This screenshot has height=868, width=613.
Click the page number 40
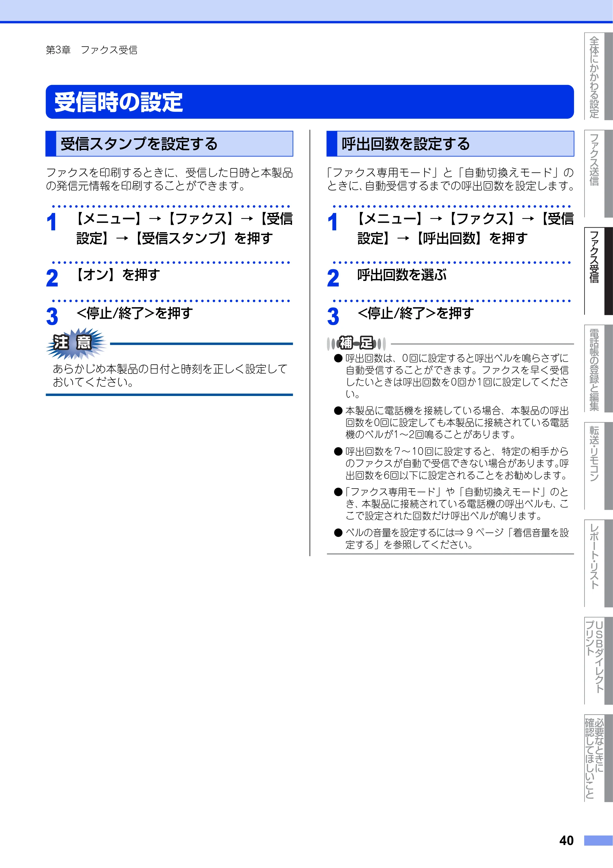[566, 840]
